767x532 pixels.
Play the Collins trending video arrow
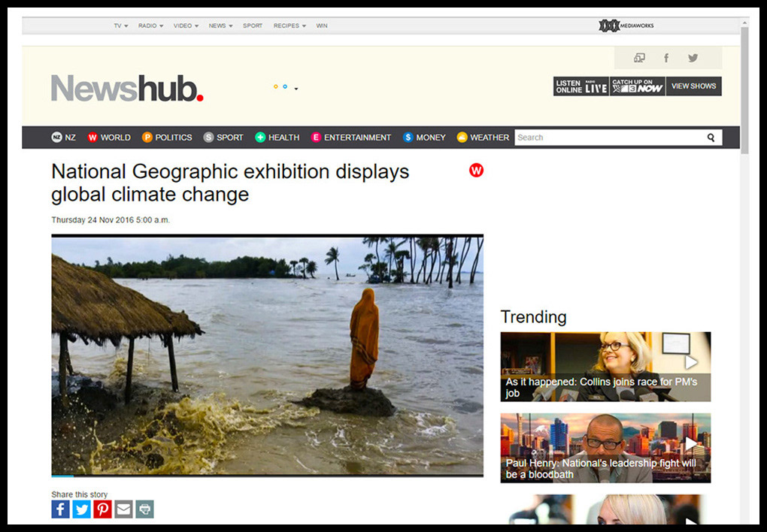click(x=691, y=362)
